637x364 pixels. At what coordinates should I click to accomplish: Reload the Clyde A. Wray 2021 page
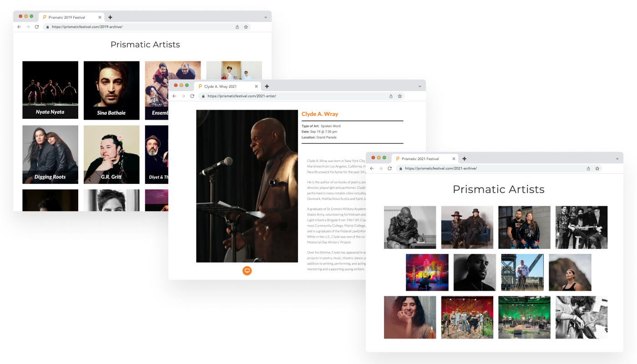(192, 96)
